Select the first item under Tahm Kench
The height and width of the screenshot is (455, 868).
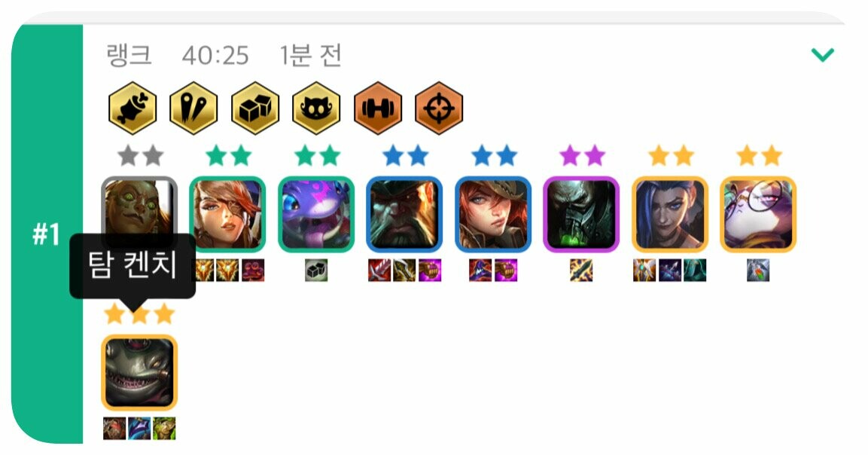[x=114, y=429]
